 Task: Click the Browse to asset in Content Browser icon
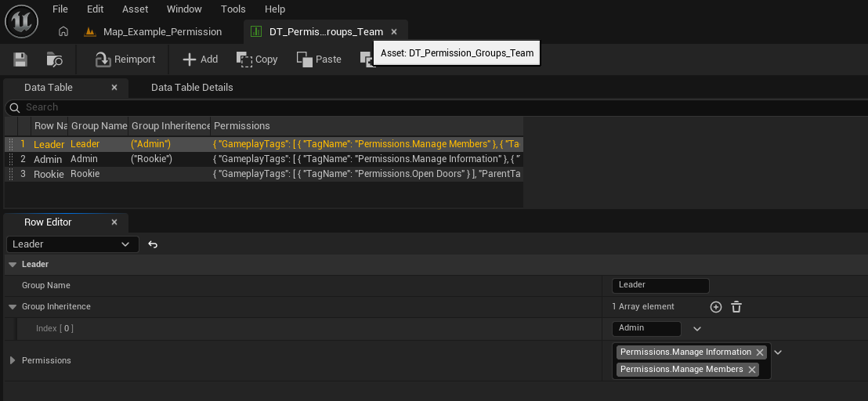[x=54, y=60]
